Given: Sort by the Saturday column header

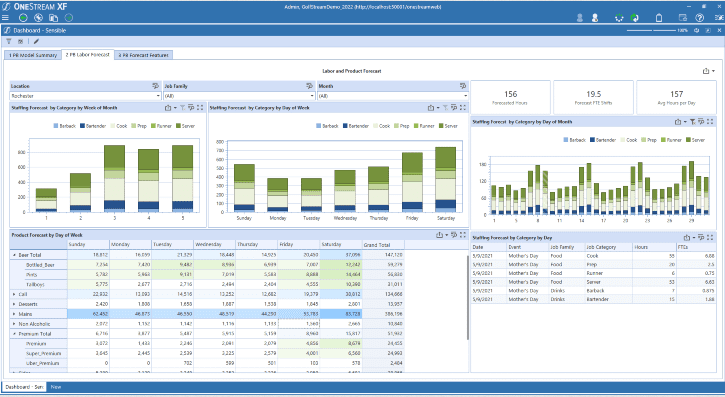Looking at the screenshot, I should pyautogui.click(x=341, y=244).
